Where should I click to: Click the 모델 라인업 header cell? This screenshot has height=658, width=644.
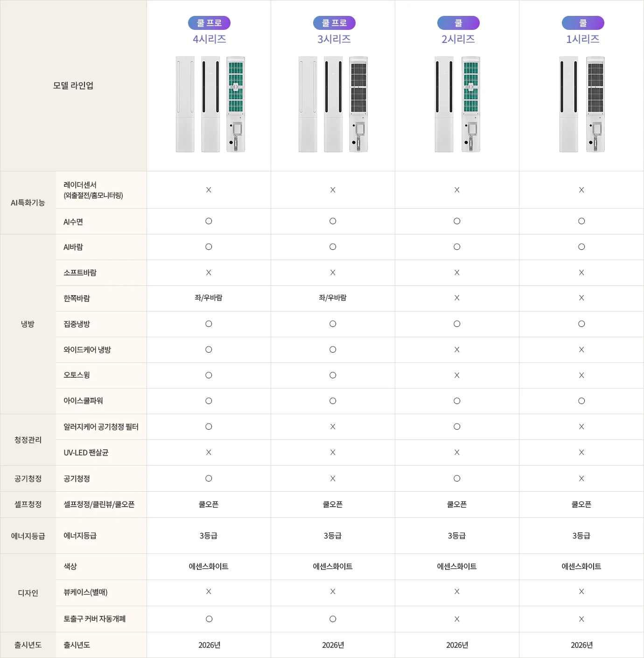(x=73, y=85)
